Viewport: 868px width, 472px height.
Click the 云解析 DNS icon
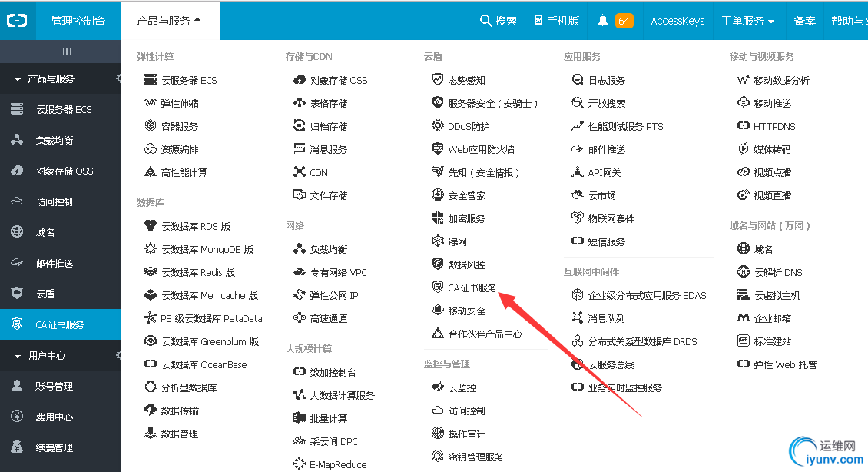coord(744,271)
